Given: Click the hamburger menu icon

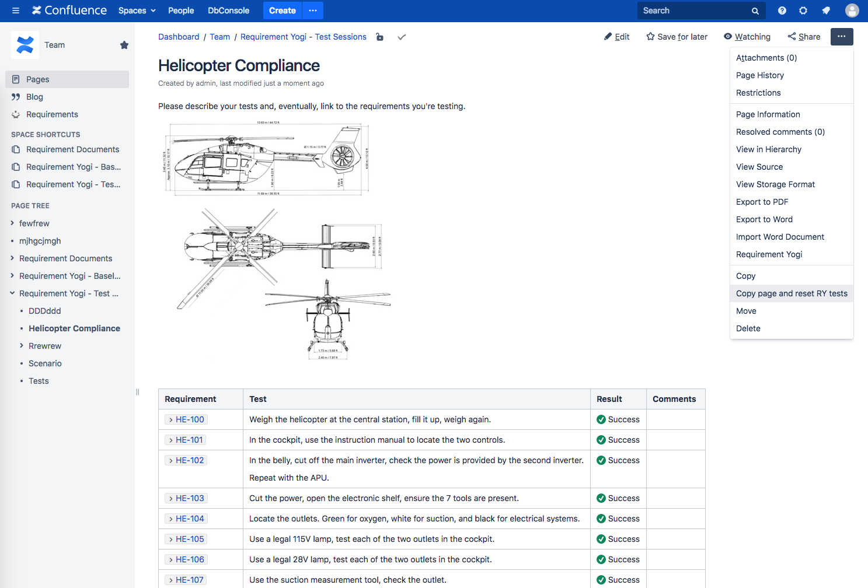Looking at the screenshot, I should point(16,10).
